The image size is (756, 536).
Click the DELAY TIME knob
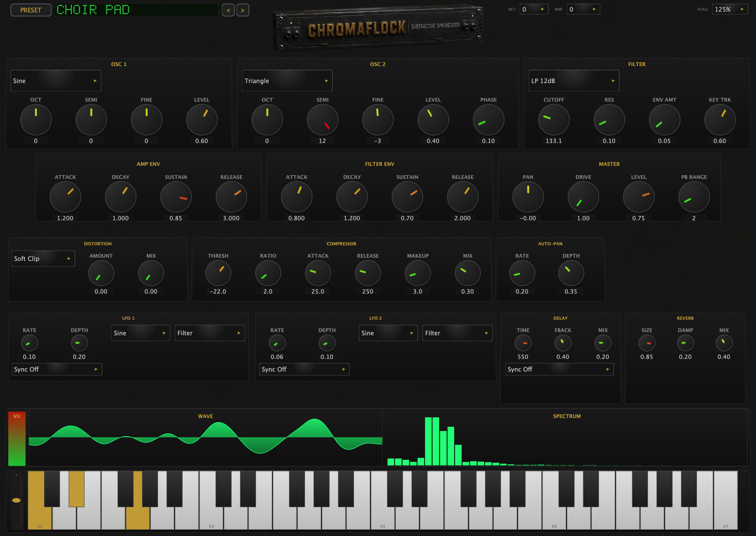[523, 343]
